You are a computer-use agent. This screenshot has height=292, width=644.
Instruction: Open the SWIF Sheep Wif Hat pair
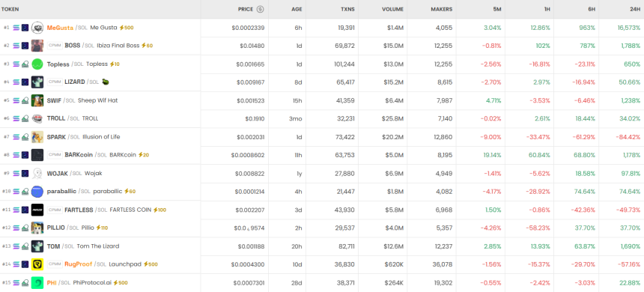(x=322, y=100)
